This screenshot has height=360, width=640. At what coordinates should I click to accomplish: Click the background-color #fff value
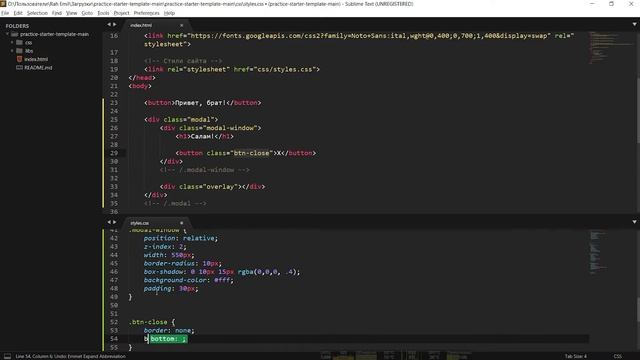pyautogui.click(x=222, y=280)
